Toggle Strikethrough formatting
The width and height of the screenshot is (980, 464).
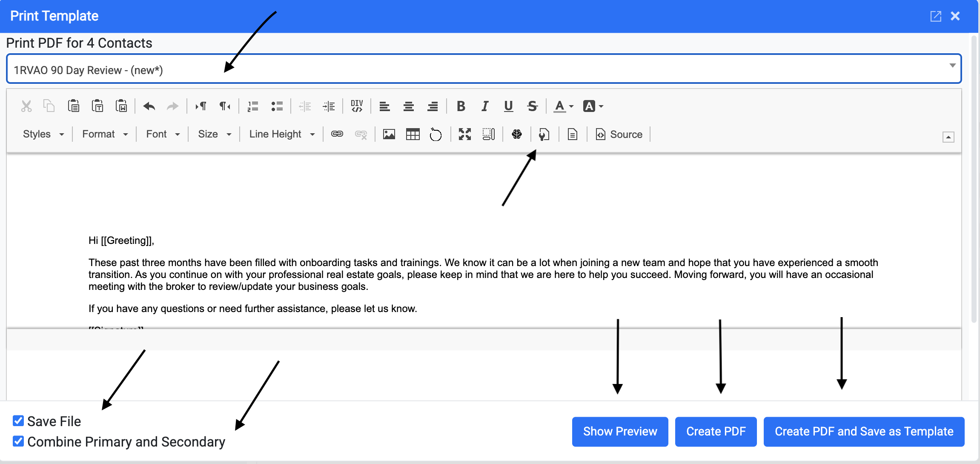tap(532, 106)
